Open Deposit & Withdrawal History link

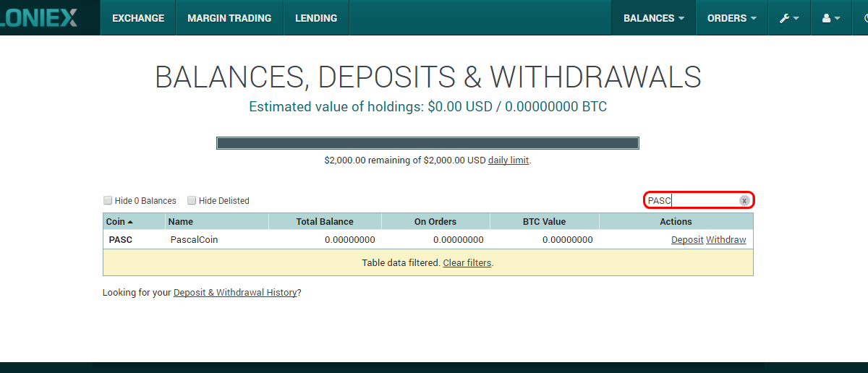[x=235, y=293]
